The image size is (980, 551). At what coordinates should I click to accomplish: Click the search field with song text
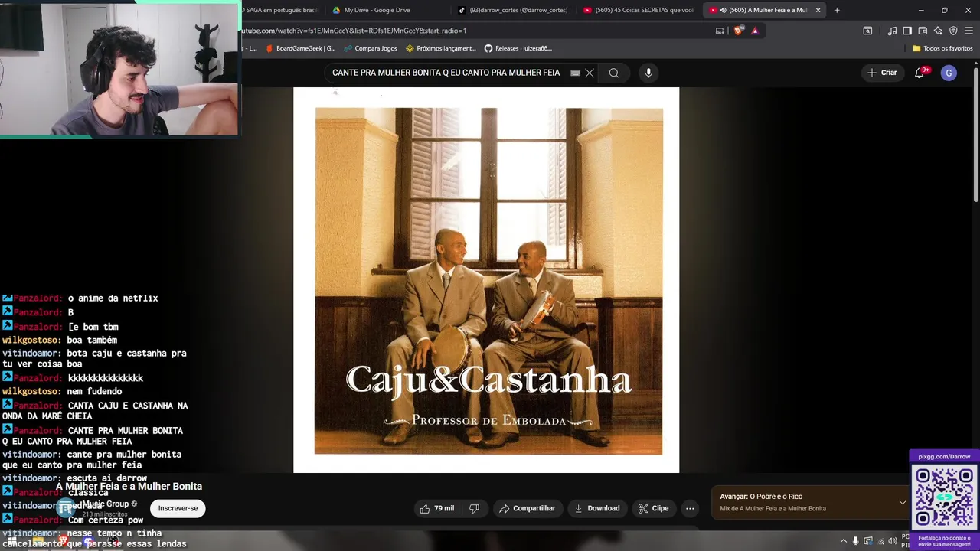pyautogui.click(x=446, y=73)
